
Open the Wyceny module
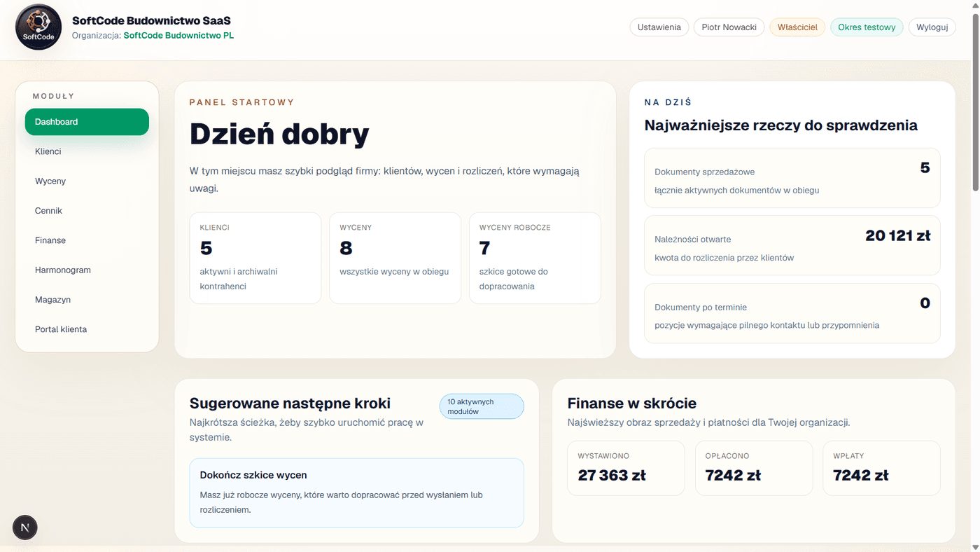[x=87, y=181]
